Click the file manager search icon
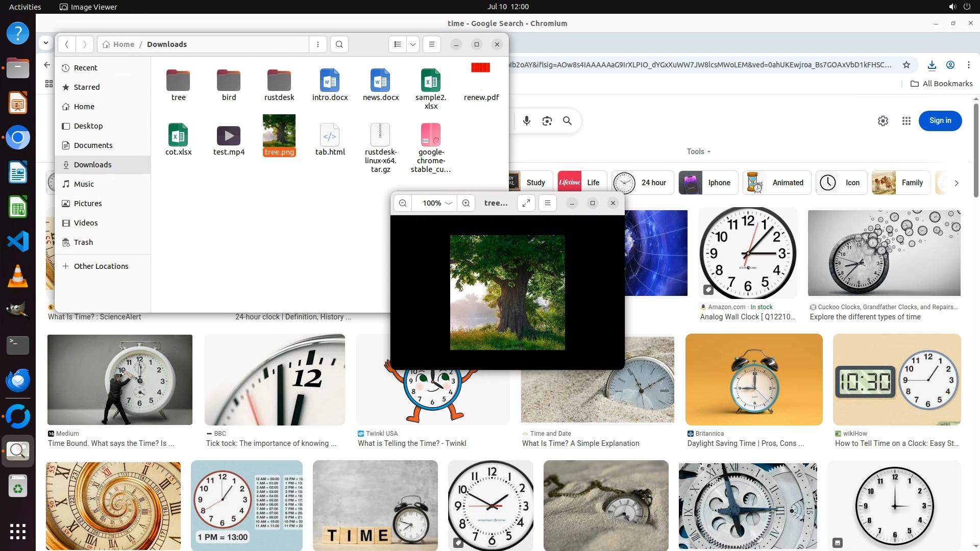Image resolution: width=980 pixels, height=551 pixels. [x=339, y=44]
